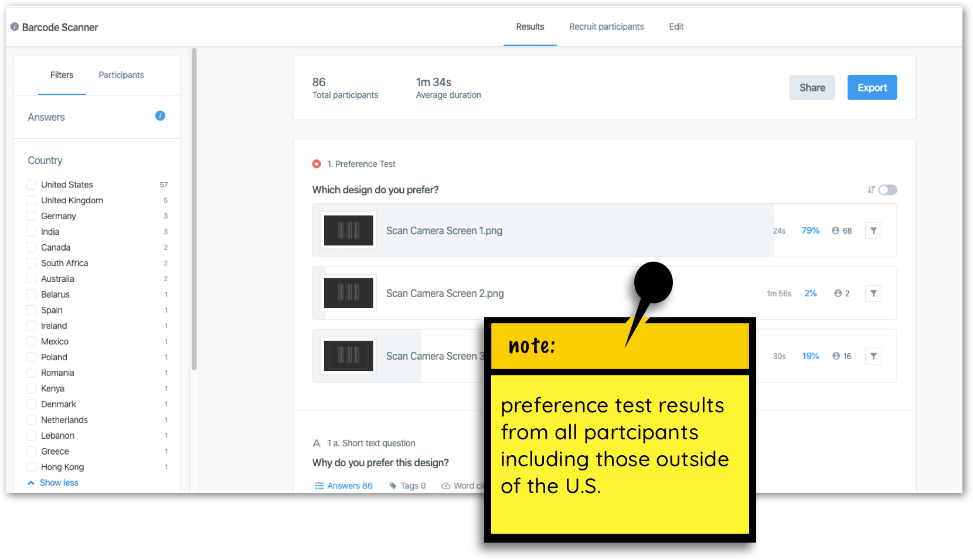Switch to Recruit participants tab
This screenshot has width=973, height=560.
(x=606, y=27)
